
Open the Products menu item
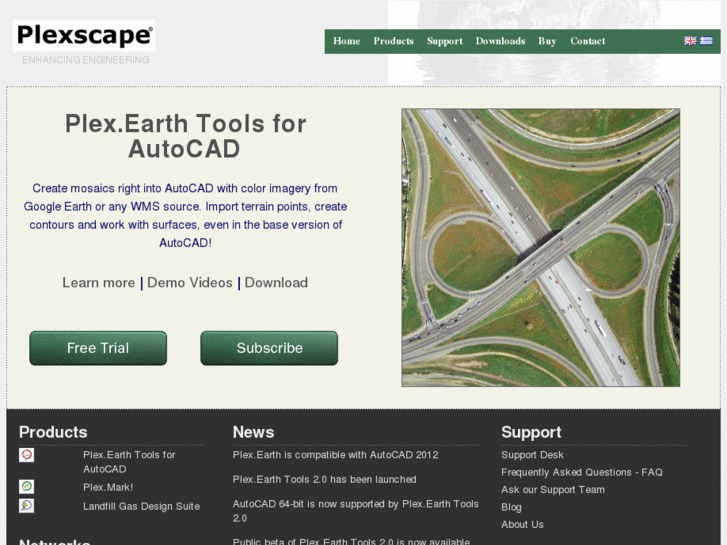(393, 41)
